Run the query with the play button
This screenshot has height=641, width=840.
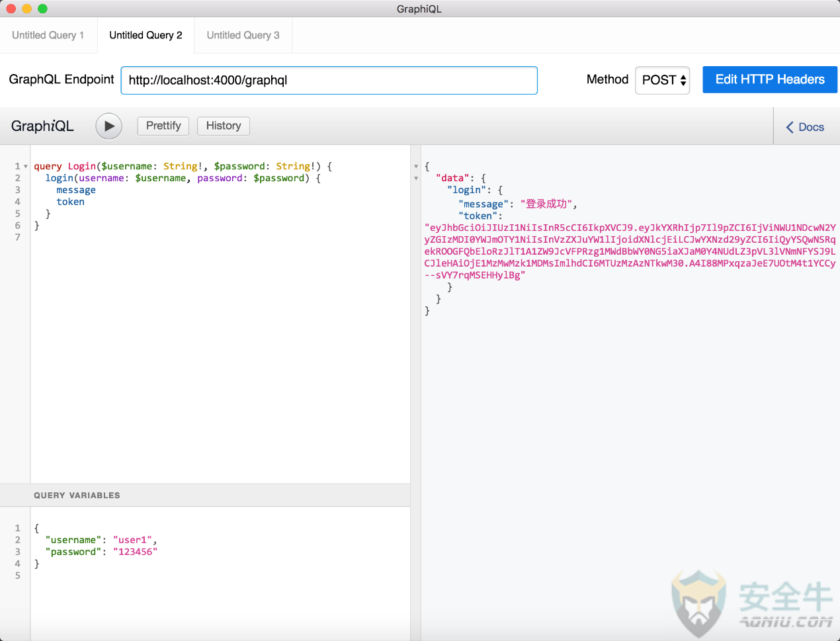[x=109, y=126]
